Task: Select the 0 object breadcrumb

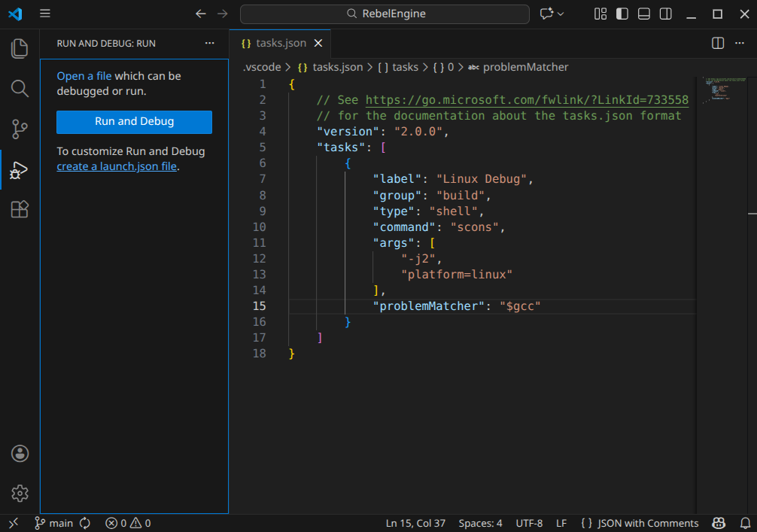Action: click(443, 67)
